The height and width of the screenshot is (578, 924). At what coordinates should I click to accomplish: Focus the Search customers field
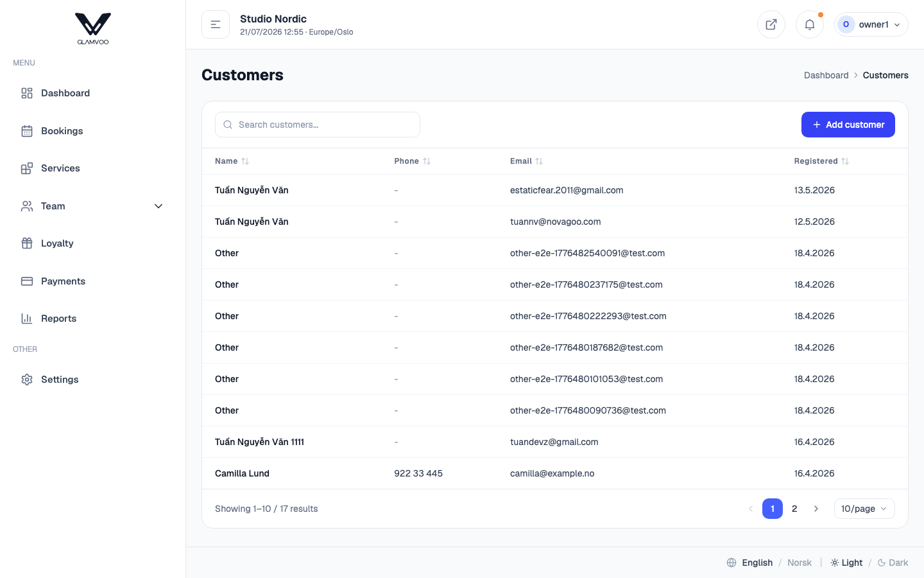[318, 125]
